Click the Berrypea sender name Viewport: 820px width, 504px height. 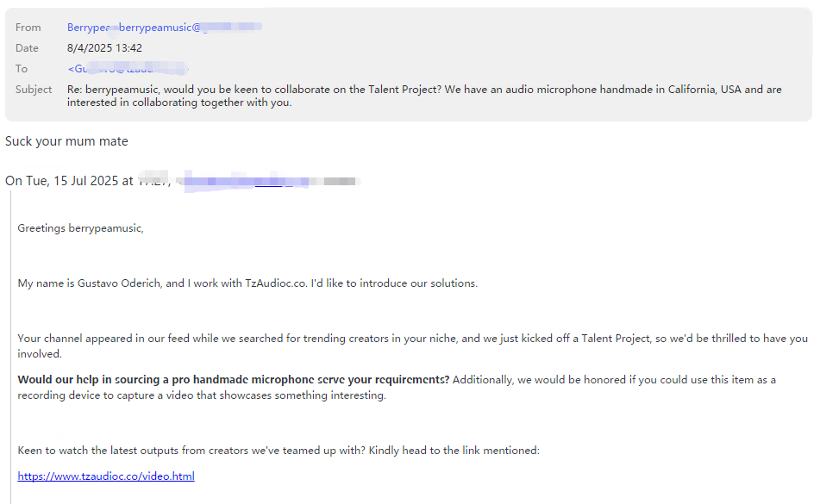tap(88, 28)
